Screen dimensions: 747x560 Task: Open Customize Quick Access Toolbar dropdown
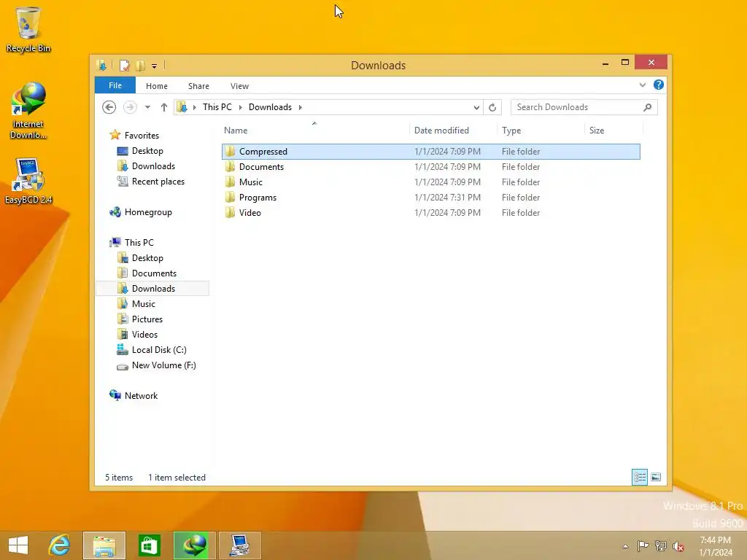point(155,66)
